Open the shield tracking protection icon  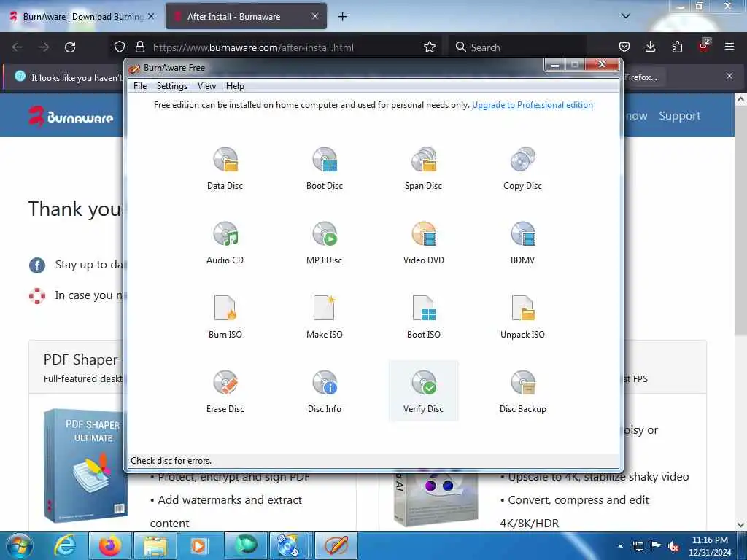[120, 47]
